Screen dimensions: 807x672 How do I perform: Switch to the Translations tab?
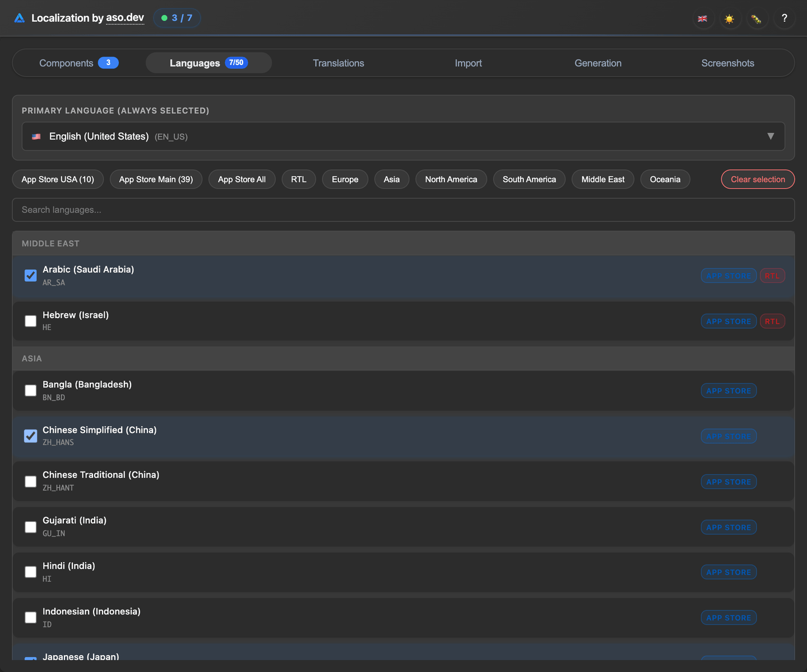click(338, 63)
